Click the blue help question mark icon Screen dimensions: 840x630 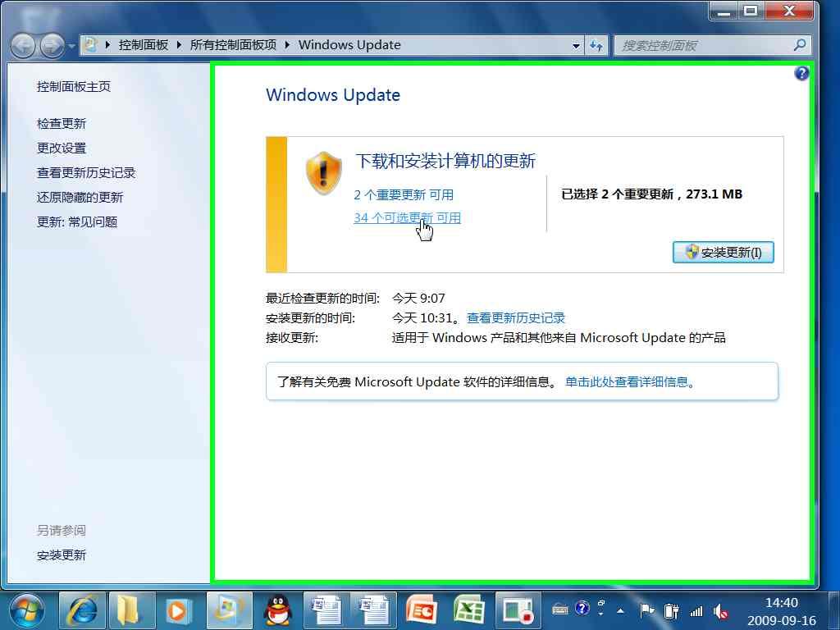[x=801, y=74]
